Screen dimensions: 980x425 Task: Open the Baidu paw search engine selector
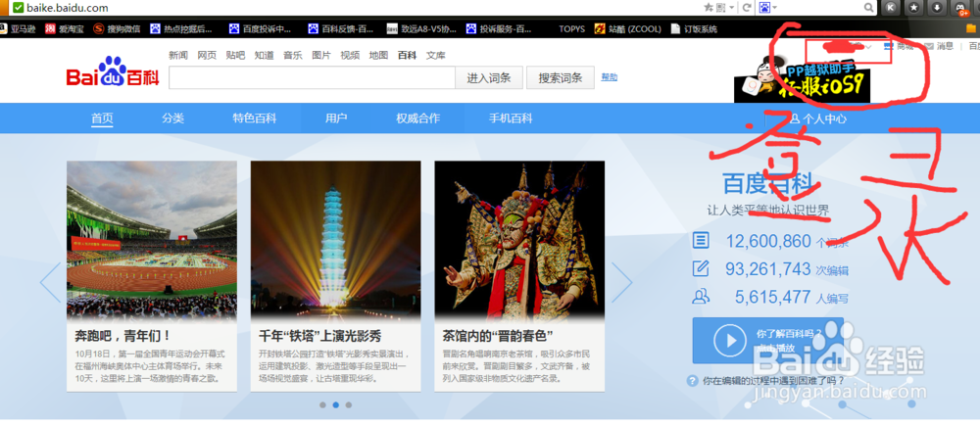[767, 8]
